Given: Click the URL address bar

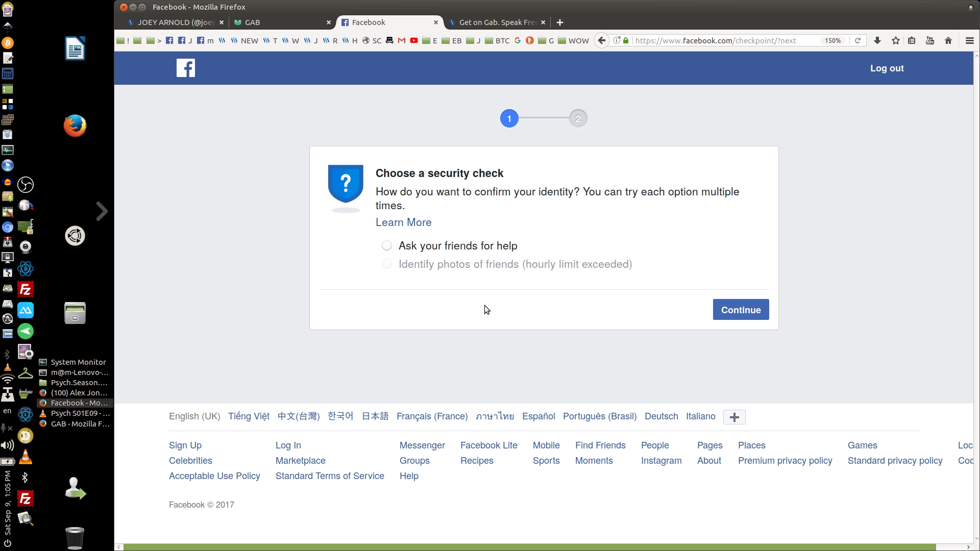Looking at the screenshot, I should [x=725, y=41].
